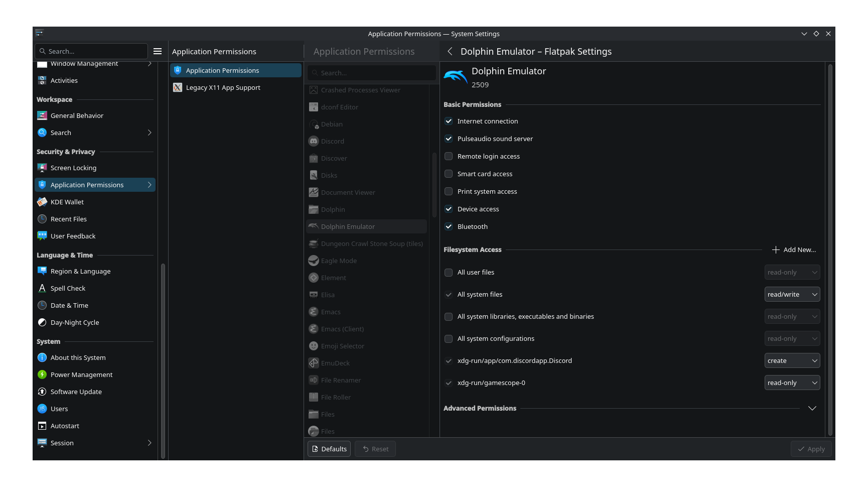Enable Remote login access checkbox
Viewport: 868px width, 499px height.
pyautogui.click(x=449, y=156)
